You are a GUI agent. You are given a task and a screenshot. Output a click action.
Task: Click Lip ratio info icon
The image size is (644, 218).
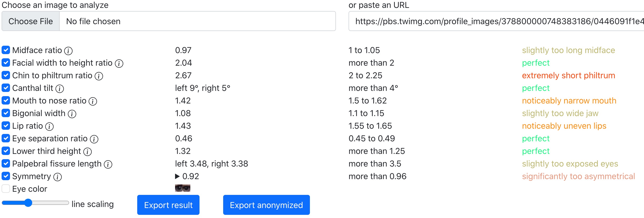[x=49, y=126]
